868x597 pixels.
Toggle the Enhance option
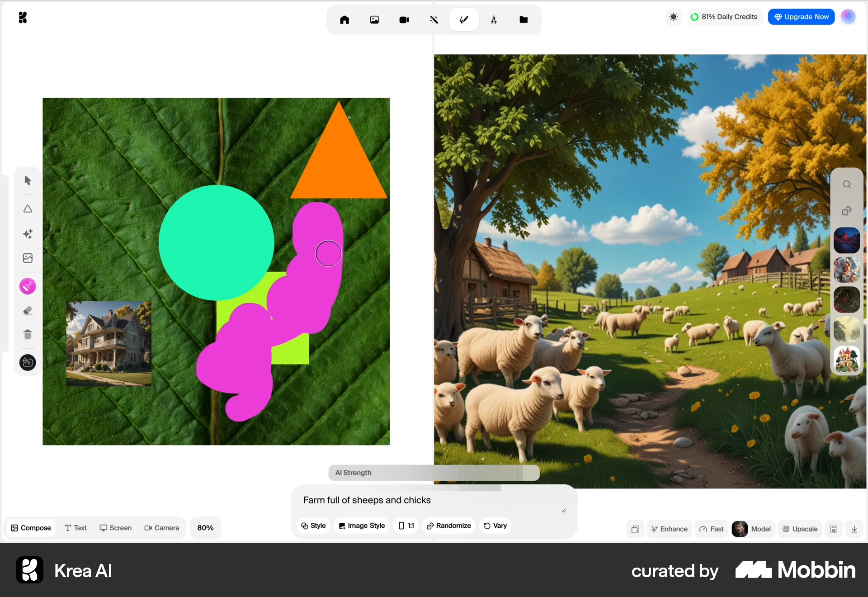coord(669,529)
